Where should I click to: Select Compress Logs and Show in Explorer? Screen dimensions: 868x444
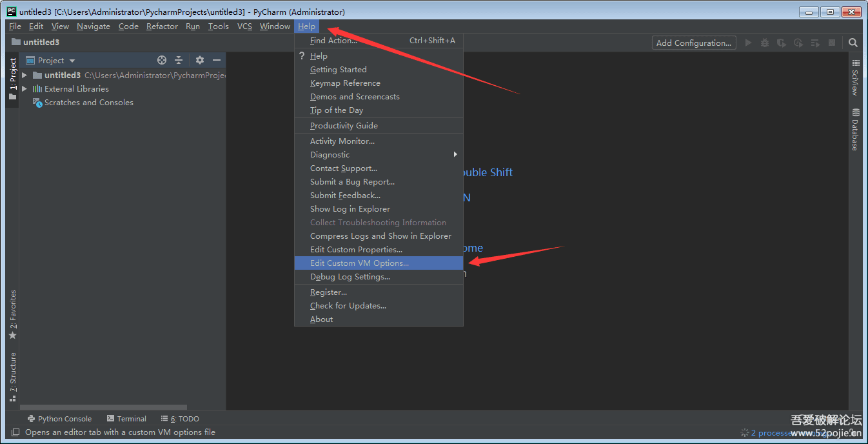[379, 236]
